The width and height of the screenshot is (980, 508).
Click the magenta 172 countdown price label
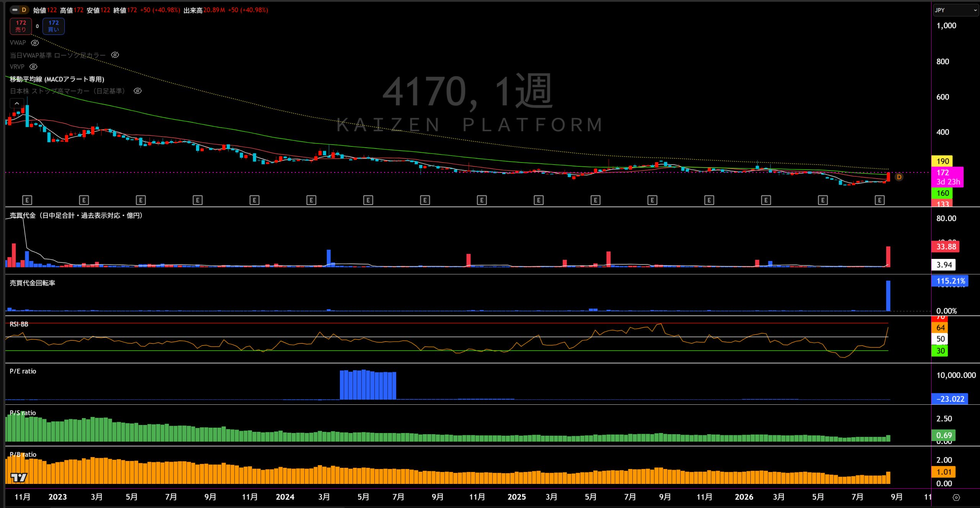coord(947,177)
